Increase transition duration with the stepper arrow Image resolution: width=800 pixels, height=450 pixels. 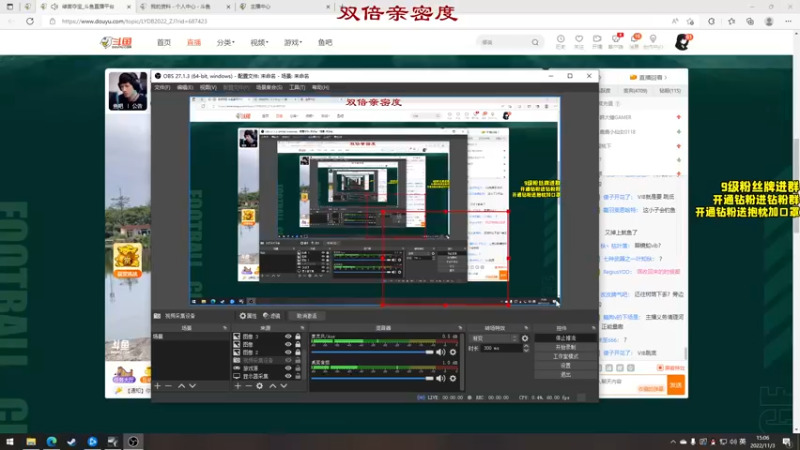(x=526, y=346)
